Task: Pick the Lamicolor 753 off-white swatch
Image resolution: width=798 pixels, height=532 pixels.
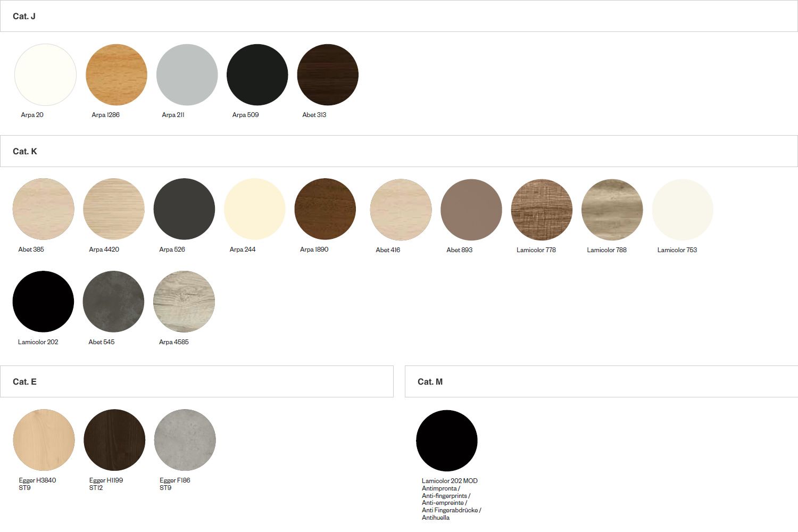Action: coord(682,210)
